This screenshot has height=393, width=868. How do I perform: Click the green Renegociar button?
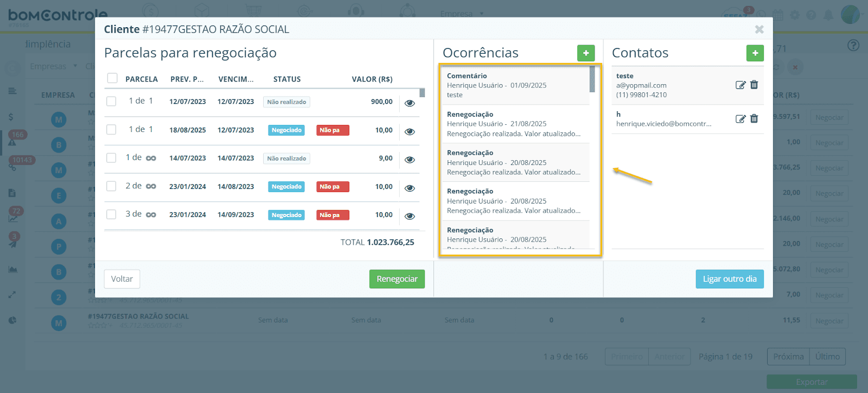pyautogui.click(x=397, y=279)
